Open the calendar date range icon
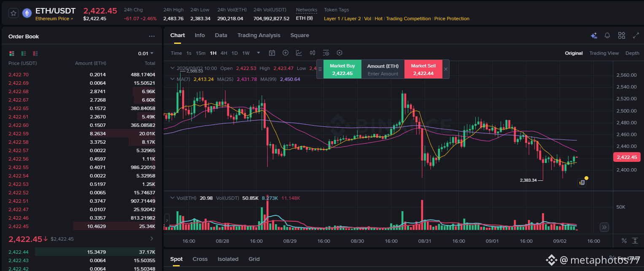Screen dimensions: 644x271 tap(272, 53)
